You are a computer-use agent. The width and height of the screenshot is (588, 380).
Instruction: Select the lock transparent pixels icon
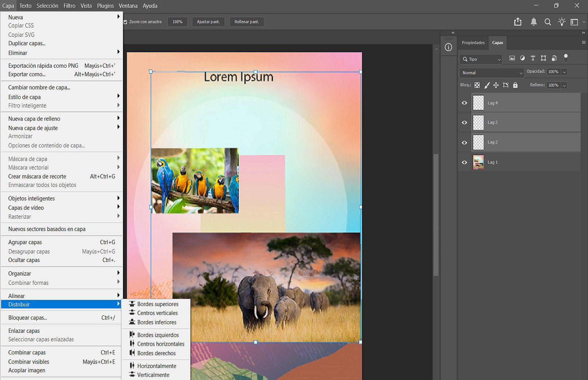click(x=477, y=85)
